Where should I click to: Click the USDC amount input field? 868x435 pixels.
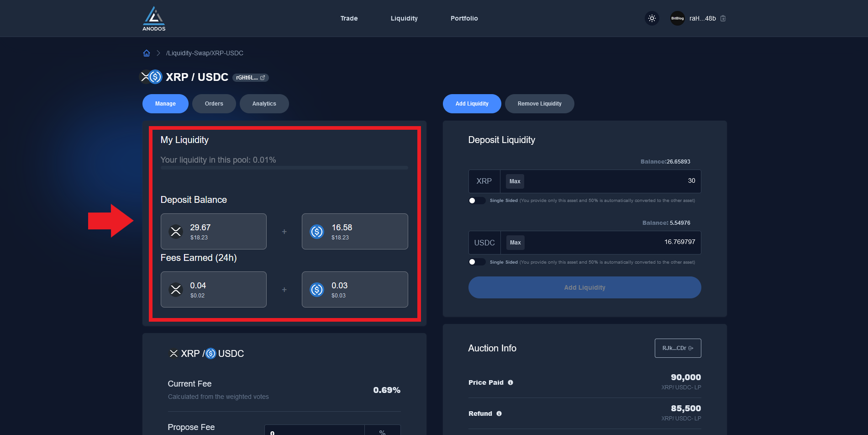612,243
